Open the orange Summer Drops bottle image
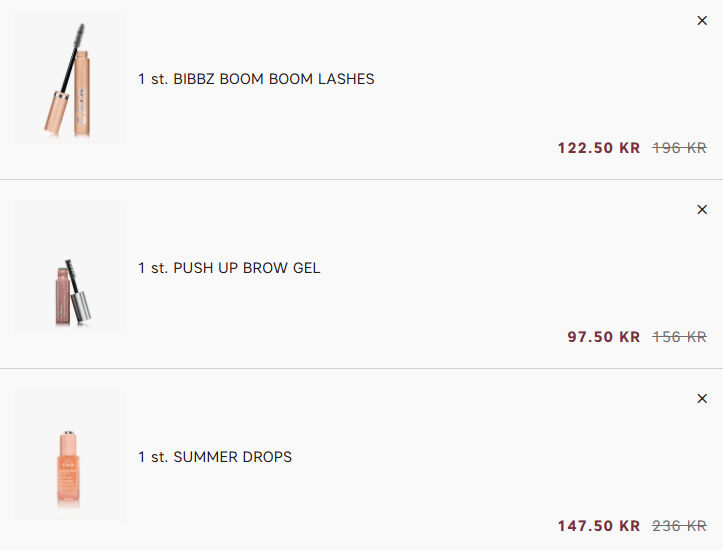Viewport: 723px width, 550px height. point(70,456)
